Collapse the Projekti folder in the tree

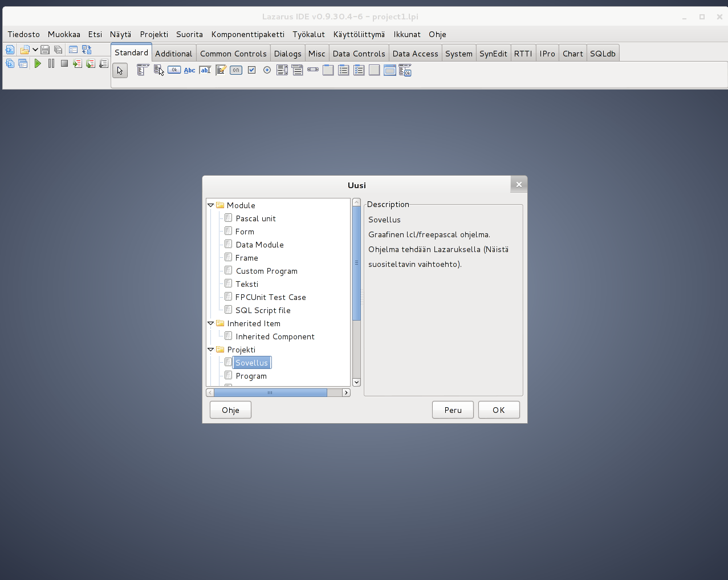pyautogui.click(x=210, y=350)
